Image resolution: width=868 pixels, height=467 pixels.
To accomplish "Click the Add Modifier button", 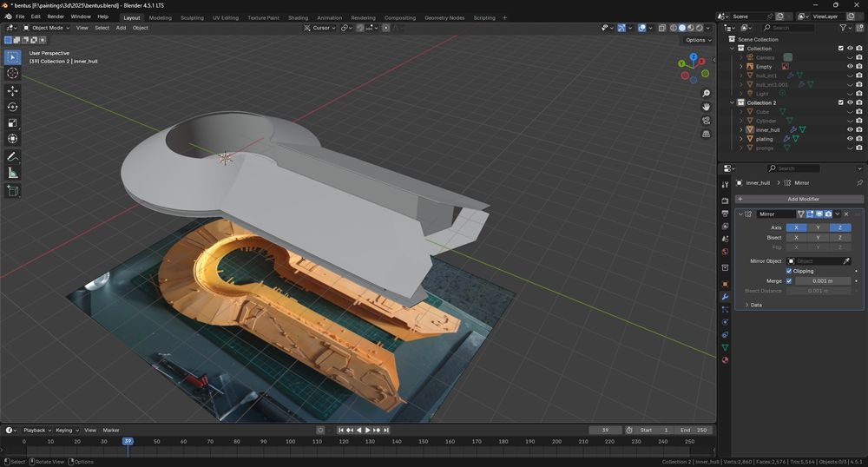I will pyautogui.click(x=802, y=199).
